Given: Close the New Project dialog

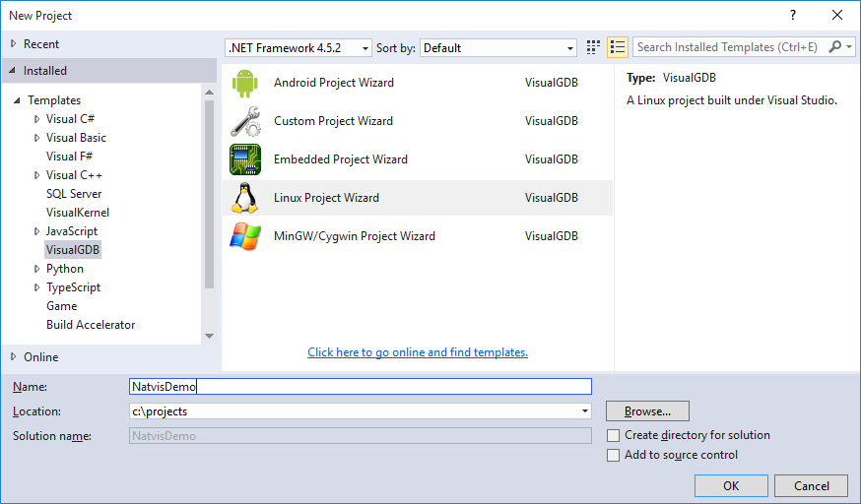Looking at the screenshot, I should point(837,16).
